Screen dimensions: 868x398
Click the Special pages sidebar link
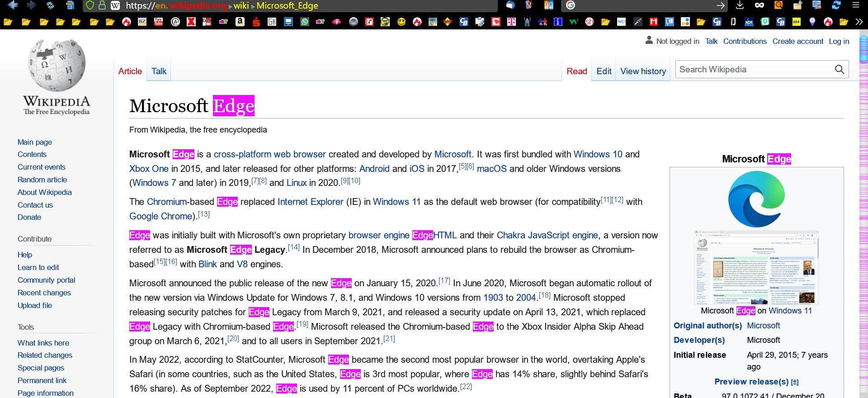click(41, 368)
